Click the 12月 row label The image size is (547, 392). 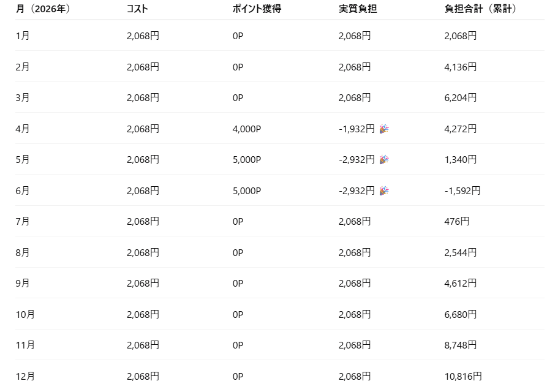(25, 376)
